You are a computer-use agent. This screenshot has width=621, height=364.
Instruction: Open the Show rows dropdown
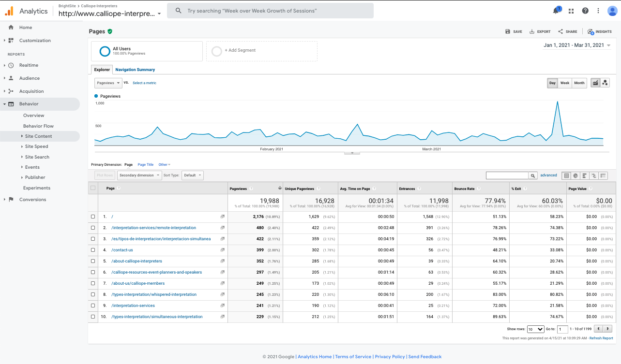[535, 329]
